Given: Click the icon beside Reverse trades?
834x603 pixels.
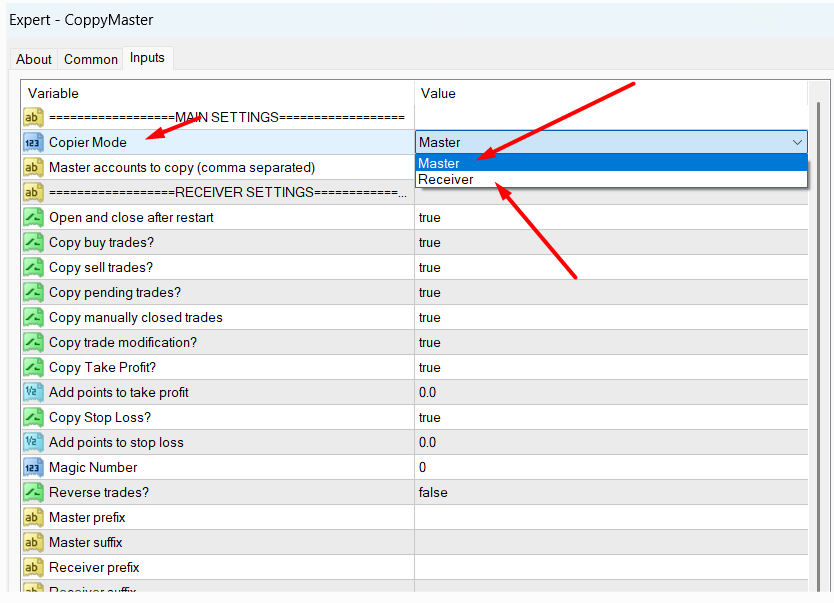Looking at the screenshot, I should coord(32,492).
